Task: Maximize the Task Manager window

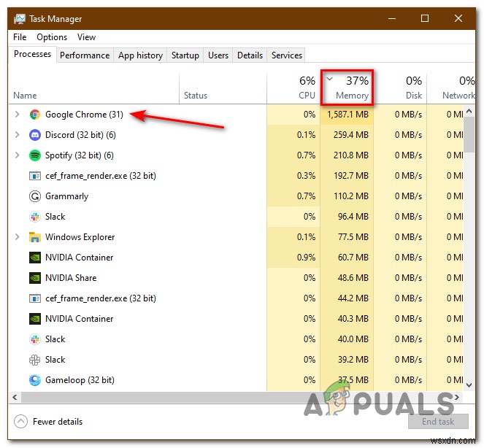Action: [x=425, y=18]
